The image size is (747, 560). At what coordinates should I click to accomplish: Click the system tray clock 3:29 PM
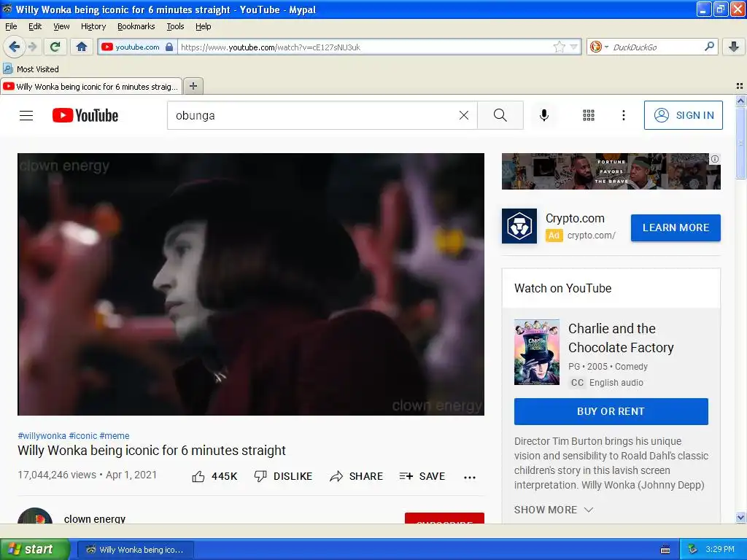click(720, 549)
